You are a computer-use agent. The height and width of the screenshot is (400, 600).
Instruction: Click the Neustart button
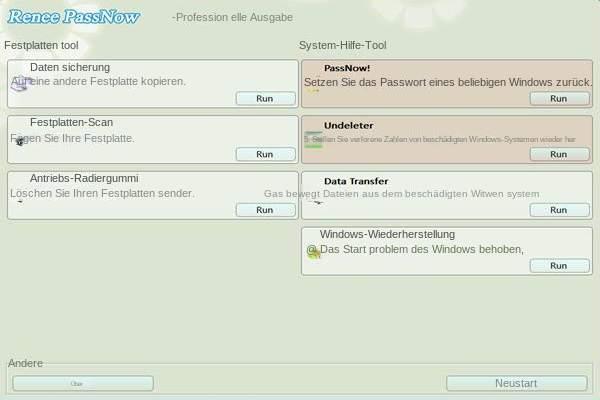[x=517, y=383]
